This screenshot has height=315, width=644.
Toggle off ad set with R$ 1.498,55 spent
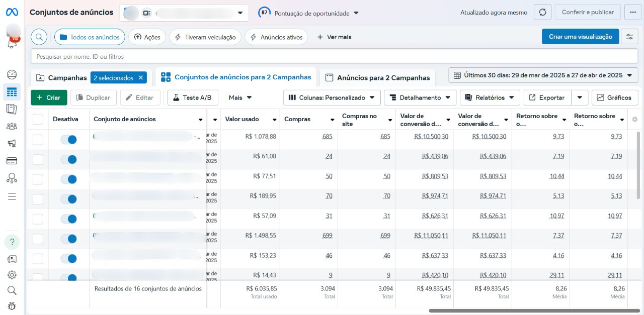pos(68,239)
